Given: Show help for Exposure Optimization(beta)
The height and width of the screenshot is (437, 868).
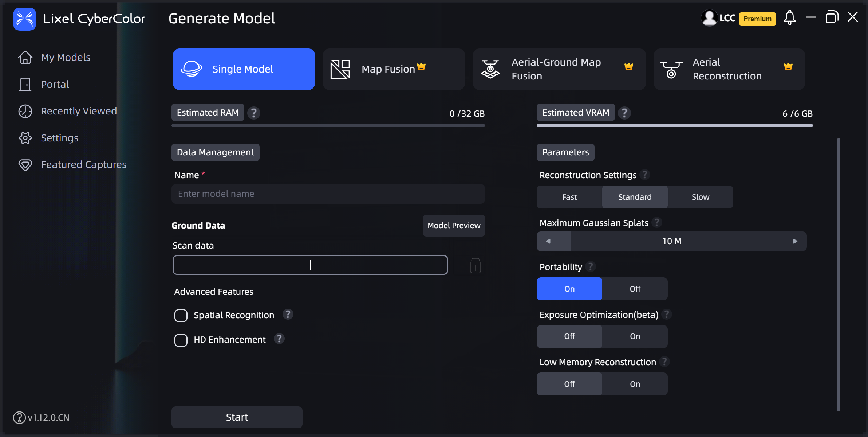Looking at the screenshot, I should click(x=667, y=314).
